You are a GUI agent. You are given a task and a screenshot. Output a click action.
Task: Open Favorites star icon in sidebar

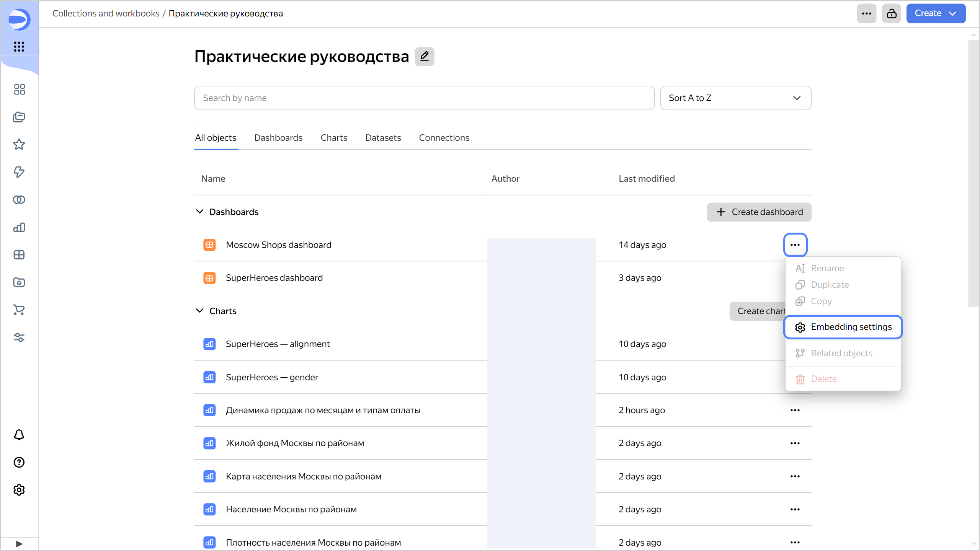[x=19, y=145]
